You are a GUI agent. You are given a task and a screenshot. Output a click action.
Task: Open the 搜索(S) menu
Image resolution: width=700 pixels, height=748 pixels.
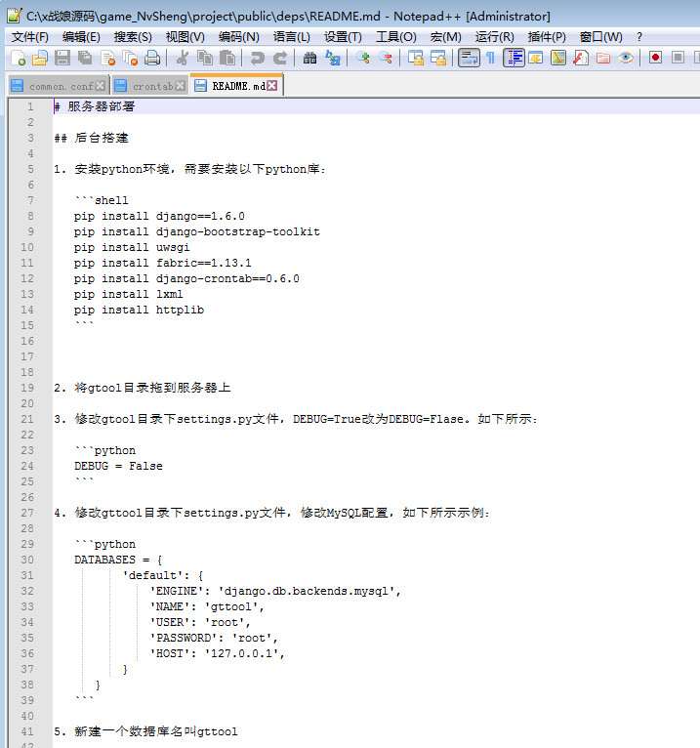tap(133, 37)
